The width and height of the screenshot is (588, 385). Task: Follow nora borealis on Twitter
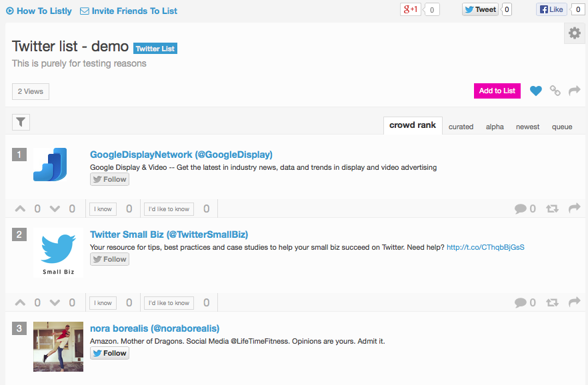click(x=109, y=353)
